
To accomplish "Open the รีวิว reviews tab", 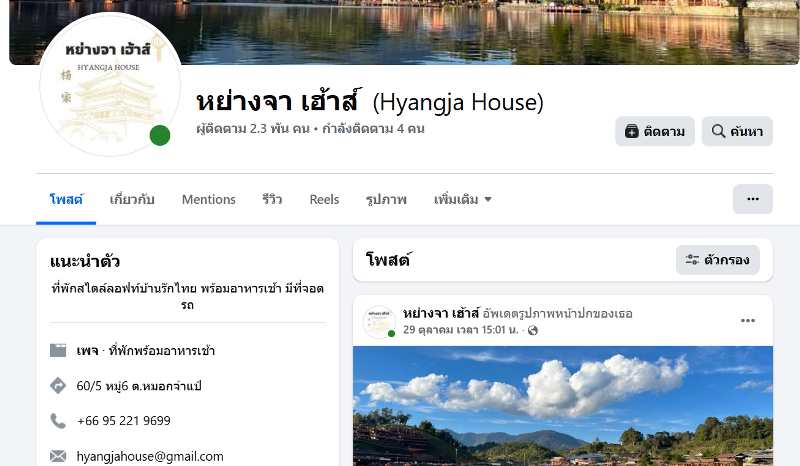I will coord(272,199).
